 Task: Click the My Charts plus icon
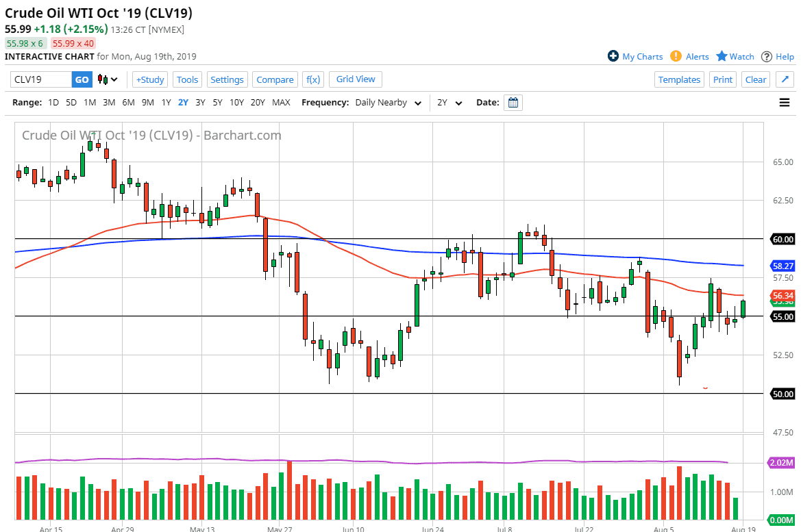pos(613,56)
